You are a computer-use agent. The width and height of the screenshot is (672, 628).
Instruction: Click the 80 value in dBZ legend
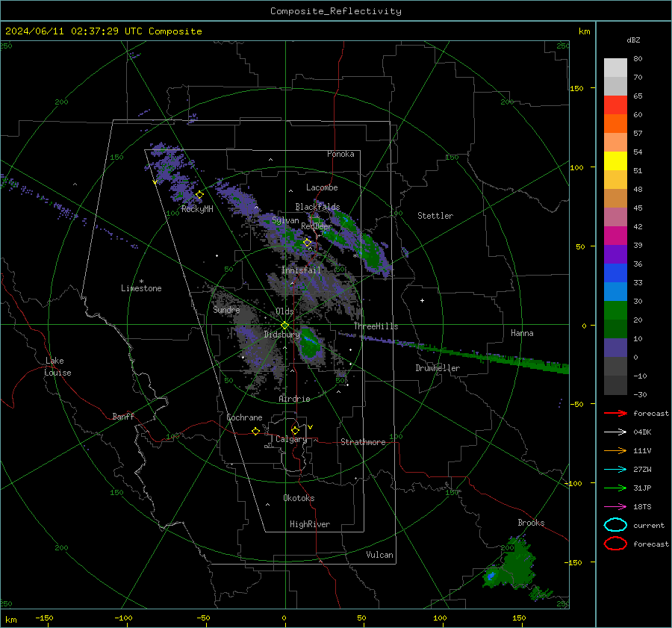[x=638, y=58]
